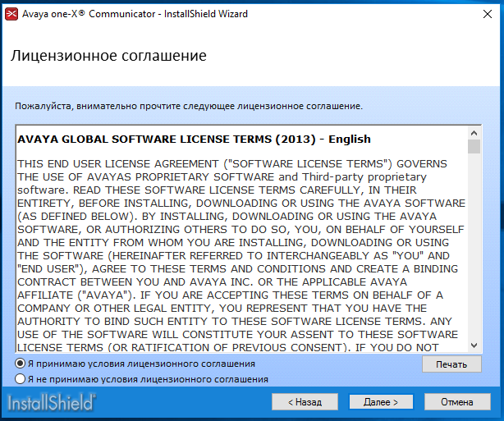Click the license scrollbar down arrow
504x421 pixels.
coord(474,345)
